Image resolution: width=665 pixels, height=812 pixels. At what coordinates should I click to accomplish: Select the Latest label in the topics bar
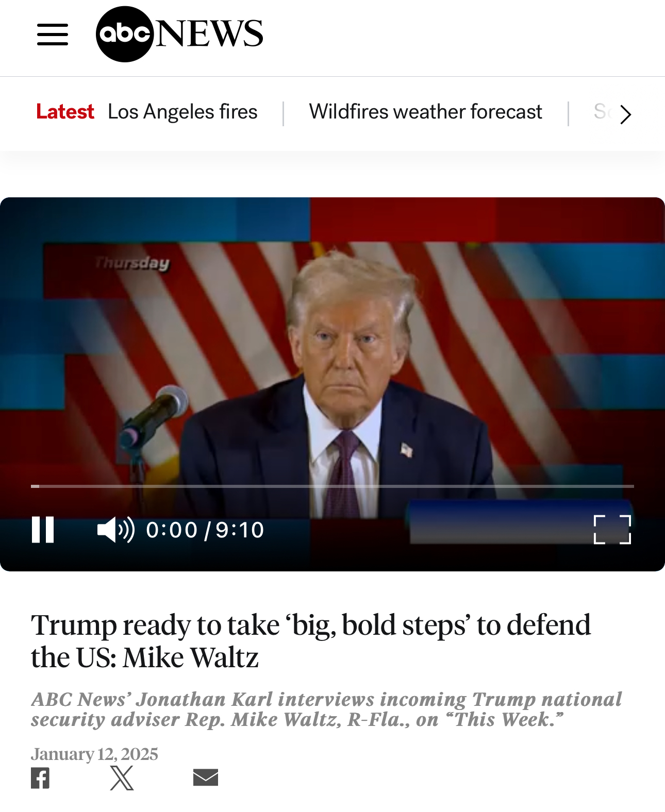[x=65, y=112]
